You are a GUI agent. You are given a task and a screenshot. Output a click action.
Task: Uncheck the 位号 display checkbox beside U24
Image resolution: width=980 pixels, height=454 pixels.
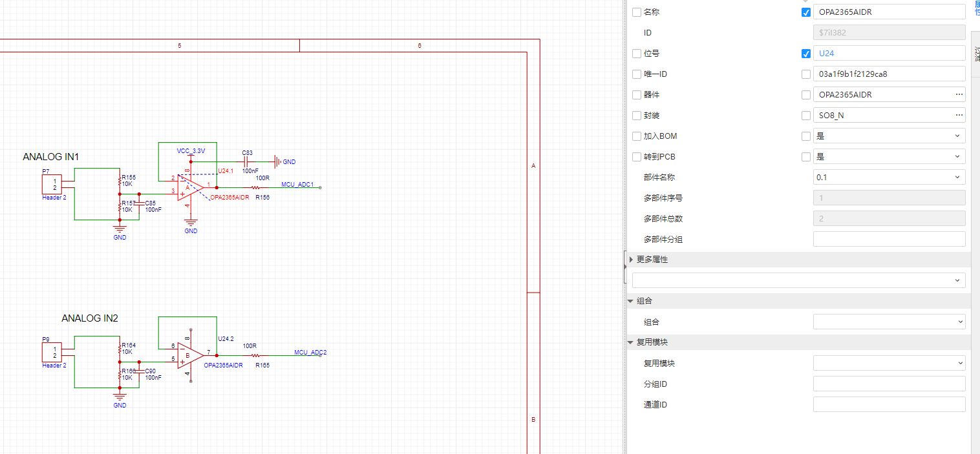point(805,54)
